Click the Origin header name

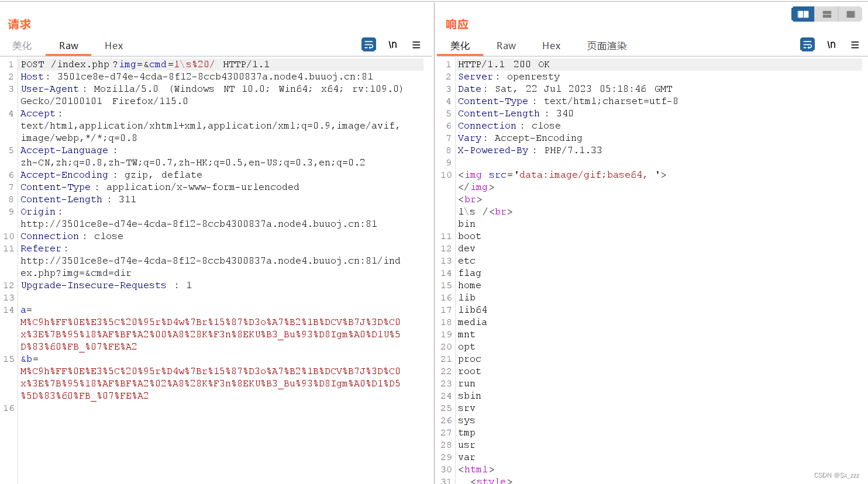click(x=38, y=212)
